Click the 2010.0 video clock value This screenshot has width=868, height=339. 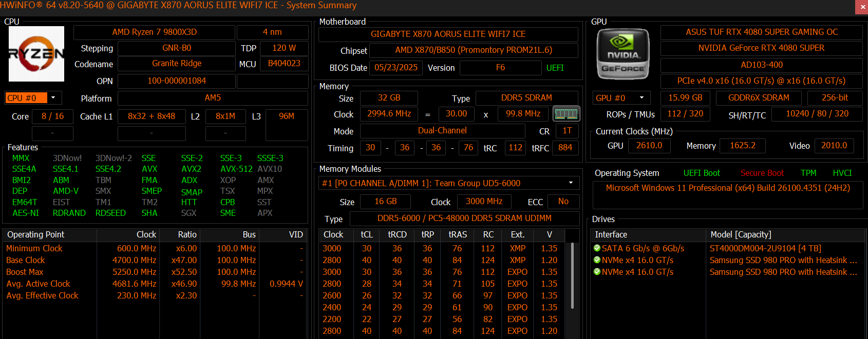pos(834,146)
